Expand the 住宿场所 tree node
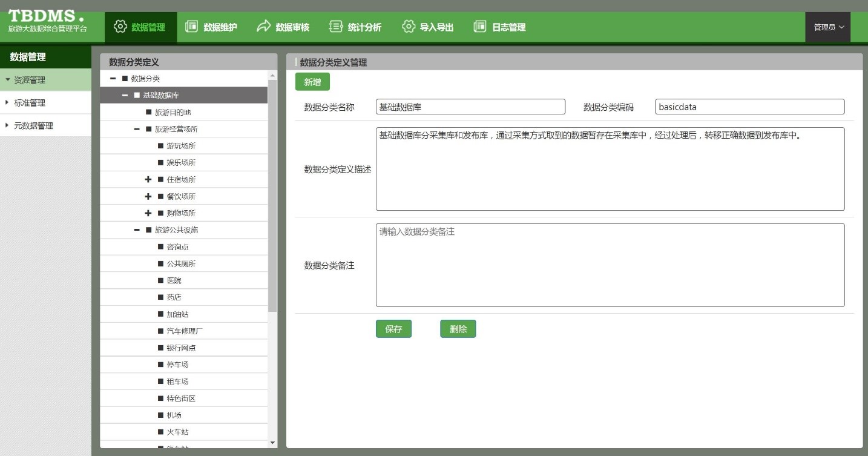 [x=148, y=180]
